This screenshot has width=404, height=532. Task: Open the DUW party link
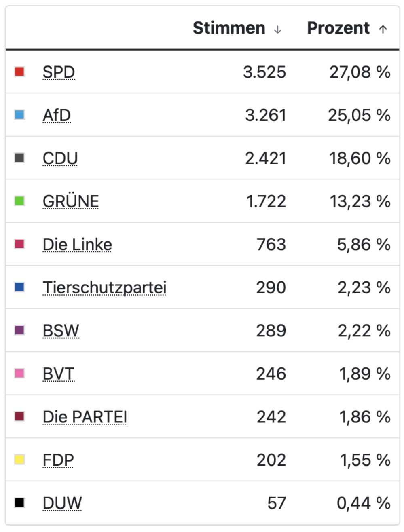(x=62, y=503)
